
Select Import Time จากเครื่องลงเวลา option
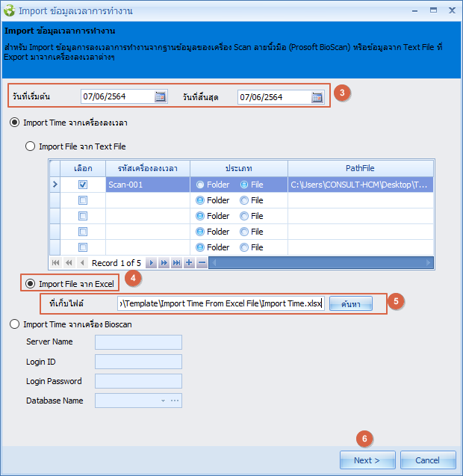click(15, 123)
